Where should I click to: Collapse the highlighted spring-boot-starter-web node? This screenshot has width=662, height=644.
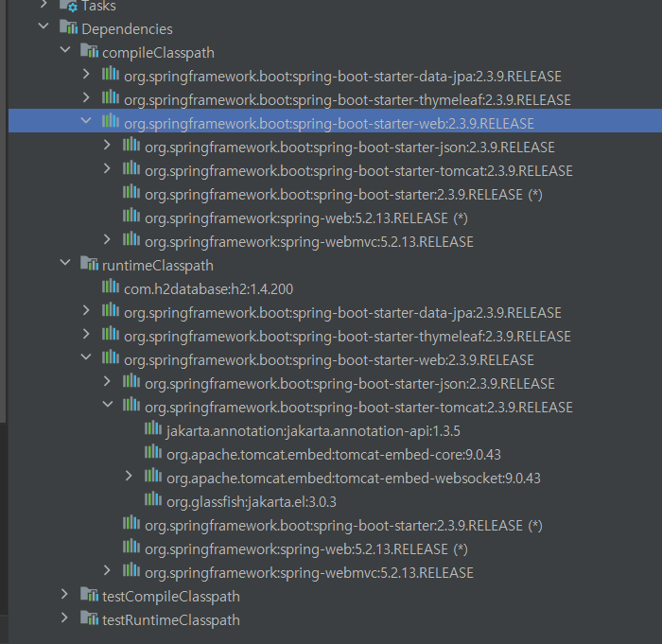click(86, 121)
